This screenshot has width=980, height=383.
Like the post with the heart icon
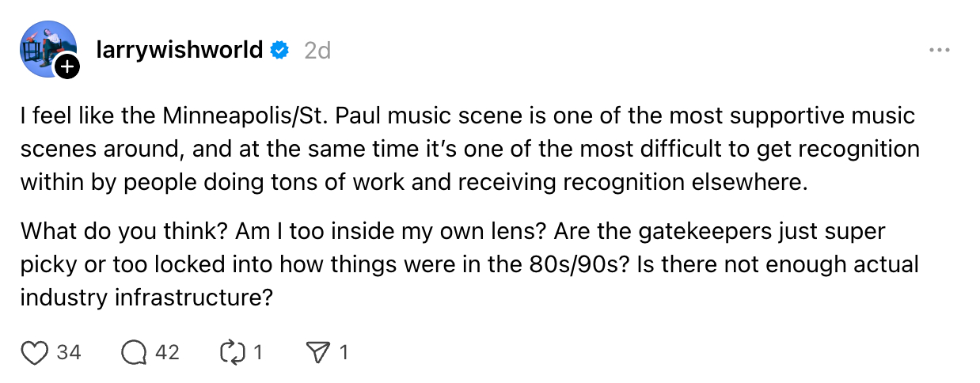(35, 352)
